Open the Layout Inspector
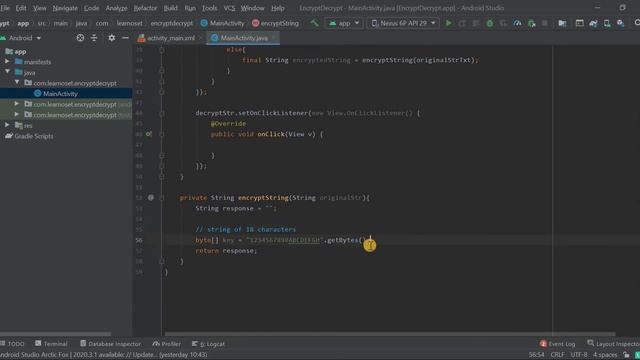 coord(613,344)
